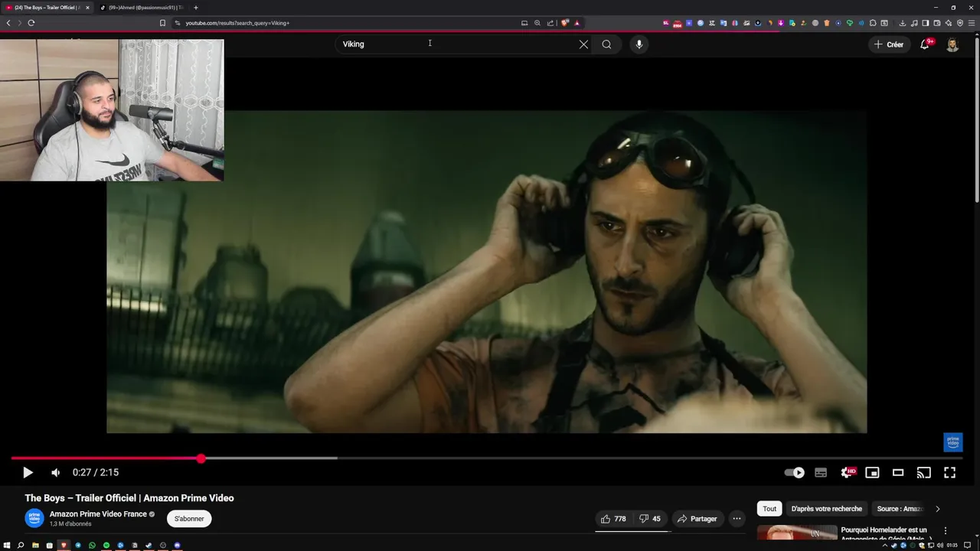Viewport: 980px width, 551px height.
Task: Zoom page using address bar magnifier
Action: tap(537, 23)
